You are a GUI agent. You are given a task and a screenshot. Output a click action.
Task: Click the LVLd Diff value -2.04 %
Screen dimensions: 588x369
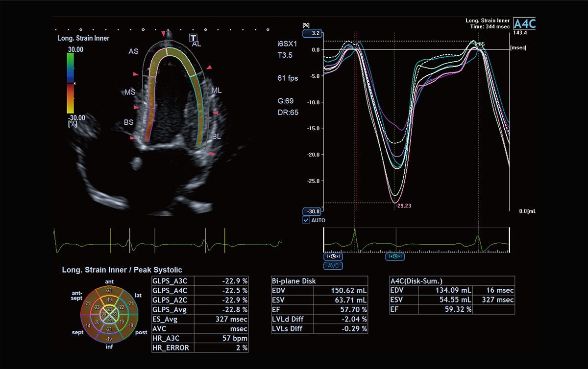354,319
